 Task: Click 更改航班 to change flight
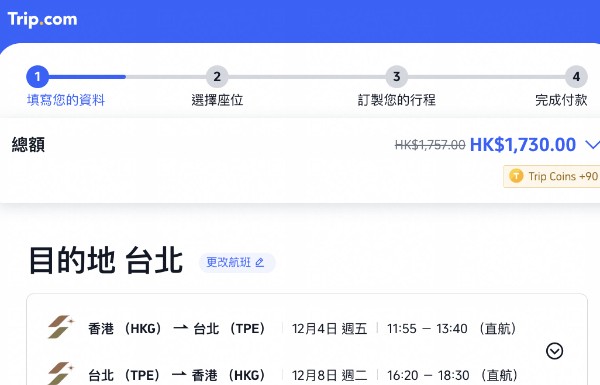pyautogui.click(x=237, y=263)
